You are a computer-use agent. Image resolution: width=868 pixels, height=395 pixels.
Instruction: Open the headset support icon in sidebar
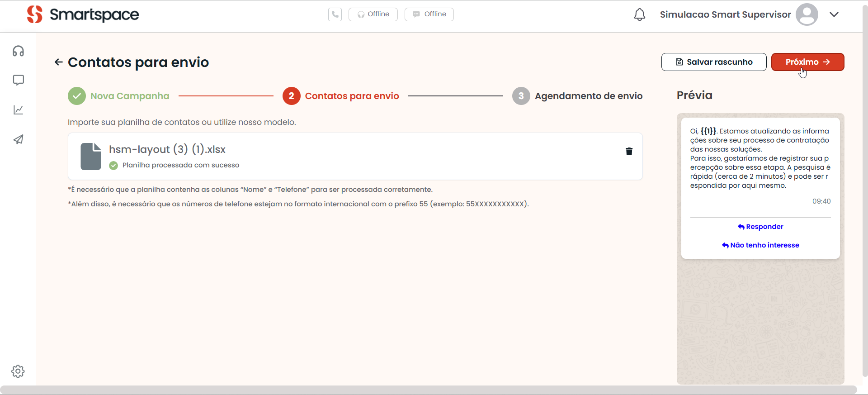[x=18, y=51]
